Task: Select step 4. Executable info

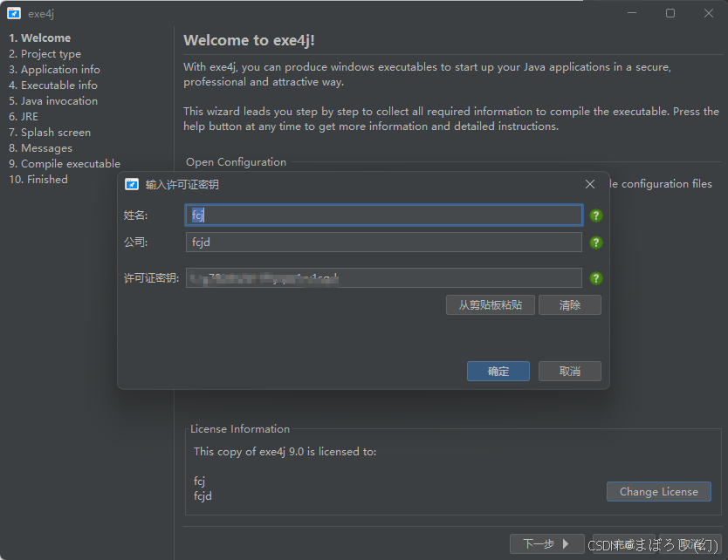Action: click(x=53, y=85)
